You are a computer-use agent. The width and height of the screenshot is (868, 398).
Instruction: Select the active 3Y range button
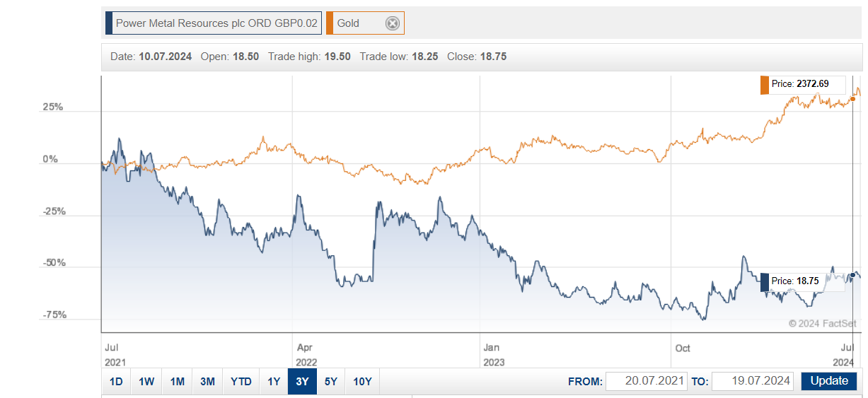pyautogui.click(x=302, y=382)
